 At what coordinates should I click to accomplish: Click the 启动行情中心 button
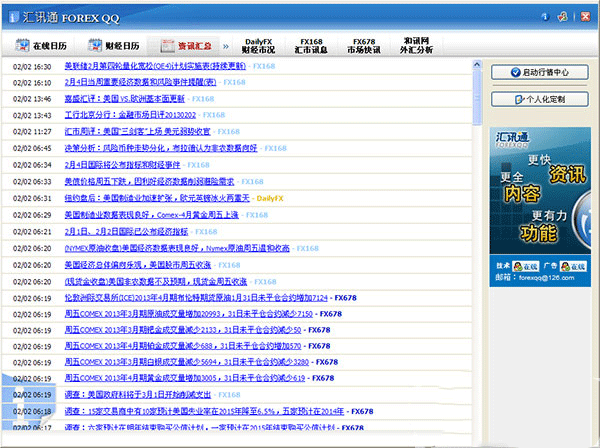pyautogui.click(x=540, y=72)
